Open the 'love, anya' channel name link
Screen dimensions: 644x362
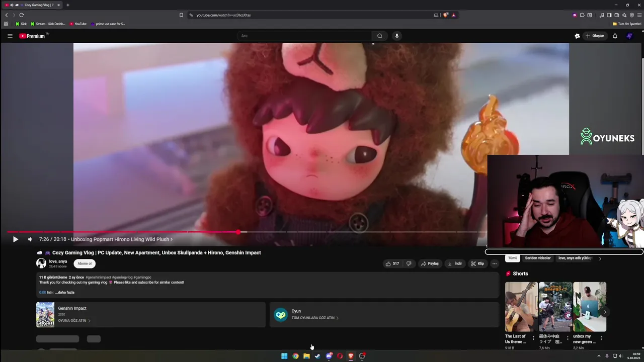(58, 261)
